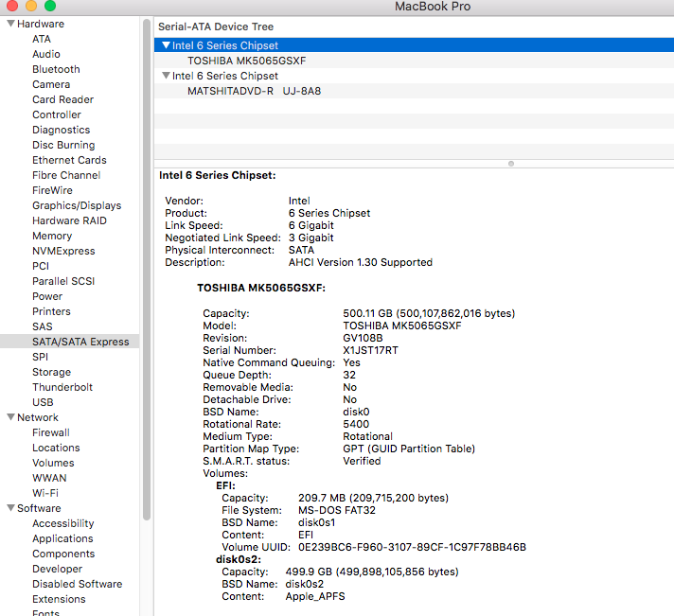The width and height of the screenshot is (674, 616).
Task: Select Parallel SCSI
Action: (63, 281)
